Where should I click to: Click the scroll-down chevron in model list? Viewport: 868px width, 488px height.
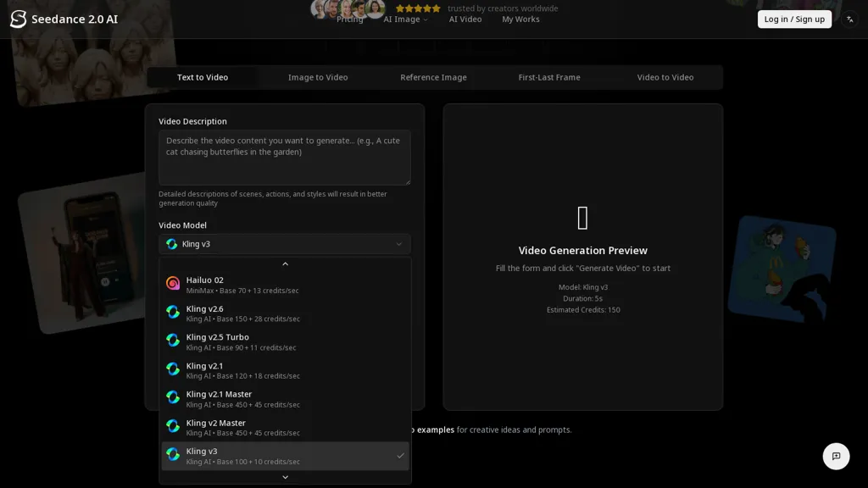[x=285, y=477]
